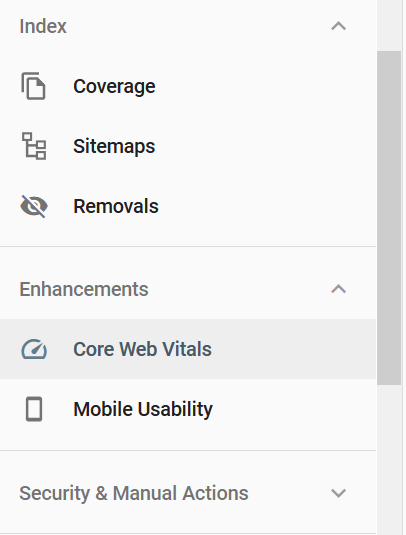Collapse the Enhancements section chevron
The height and width of the screenshot is (535, 406).
pos(338,289)
